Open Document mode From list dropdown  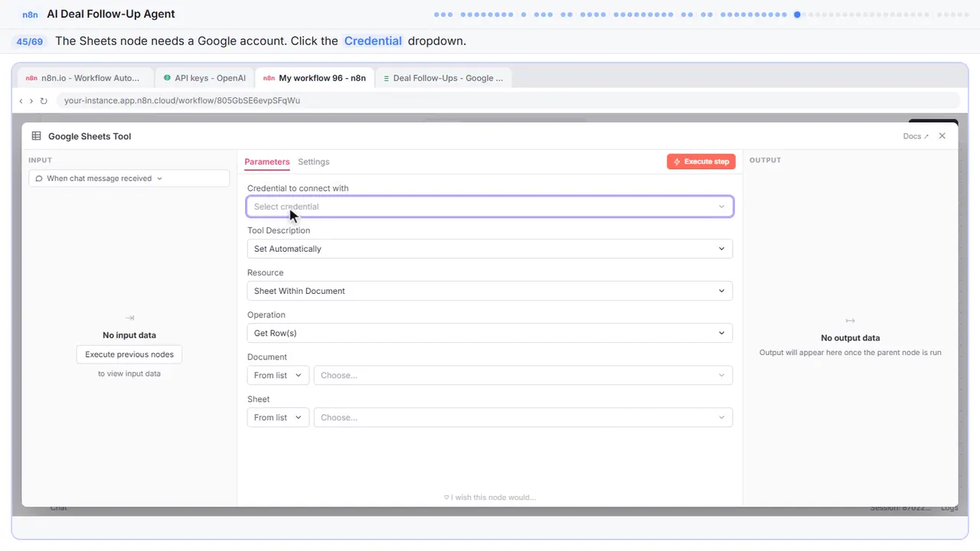278,375
